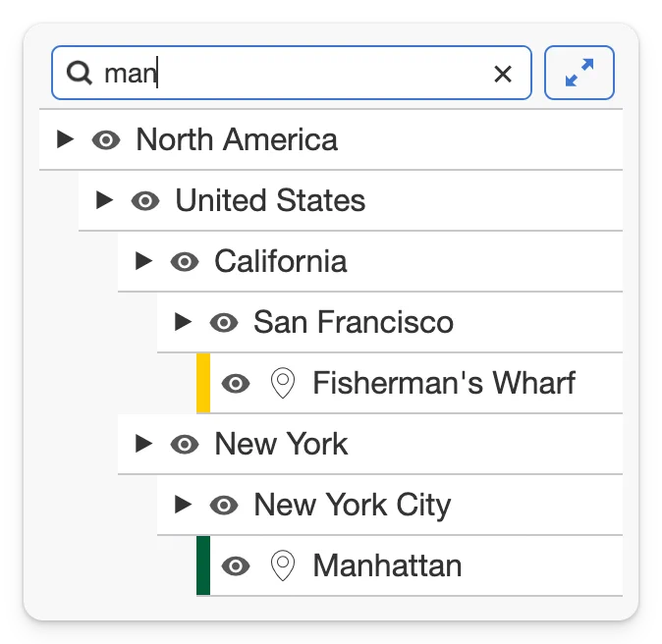Hide Manhattan via eye icon
Image resolution: width=662 pixels, height=644 pixels.
coord(236,565)
